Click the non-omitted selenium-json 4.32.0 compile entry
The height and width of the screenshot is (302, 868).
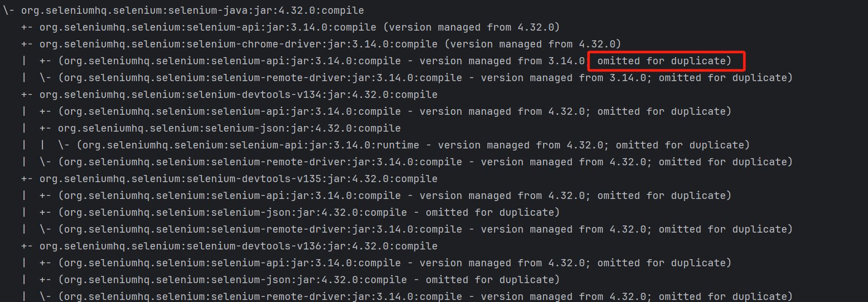pyautogui.click(x=229, y=128)
